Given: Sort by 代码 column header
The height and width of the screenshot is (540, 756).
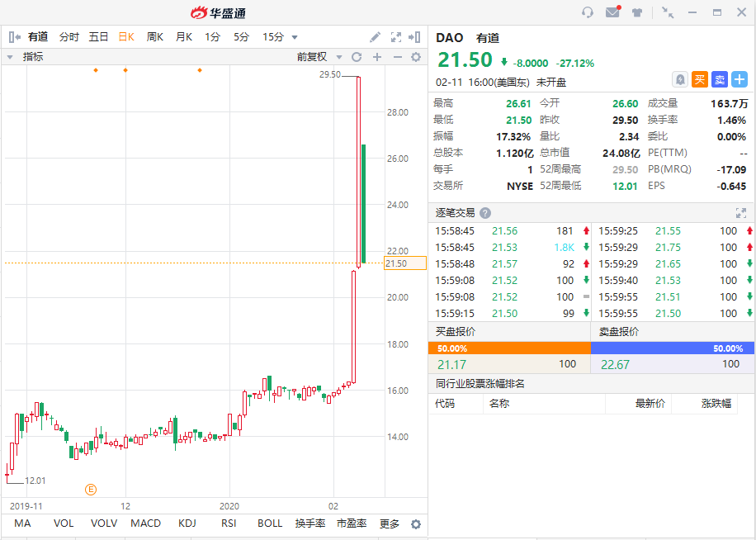Looking at the screenshot, I should tap(445, 404).
